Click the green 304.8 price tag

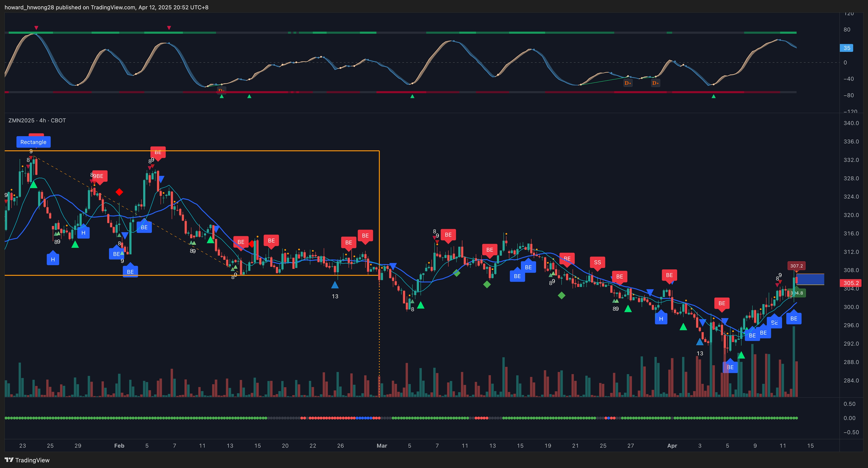tap(797, 293)
